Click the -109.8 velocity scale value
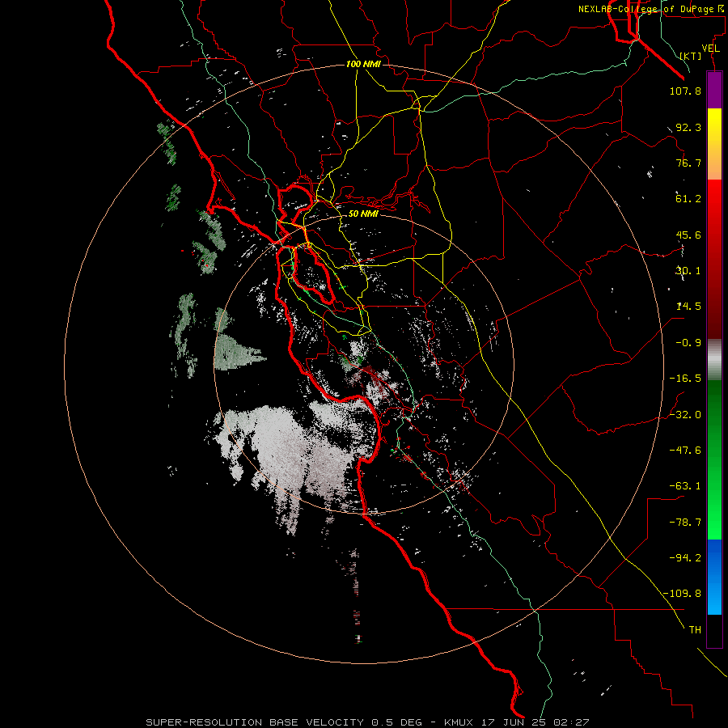 coord(683,594)
